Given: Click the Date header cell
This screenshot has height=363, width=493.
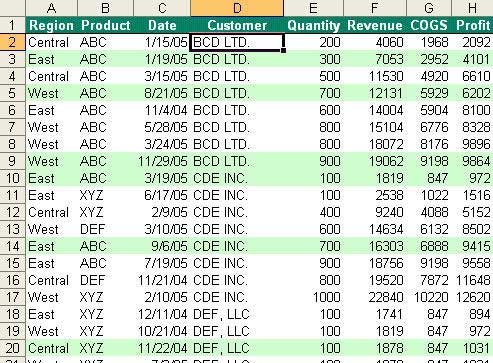Looking at the screenshot, I should 162,25.
